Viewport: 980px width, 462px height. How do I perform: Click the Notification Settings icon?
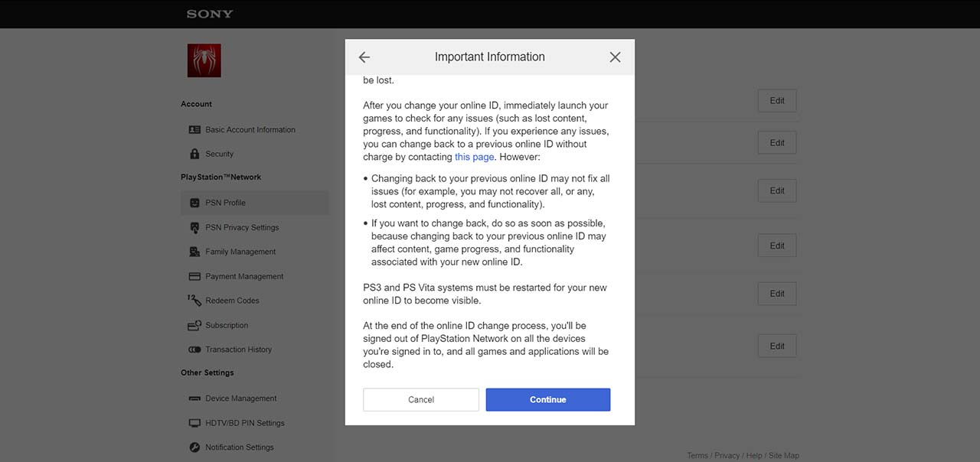[194, 447]
